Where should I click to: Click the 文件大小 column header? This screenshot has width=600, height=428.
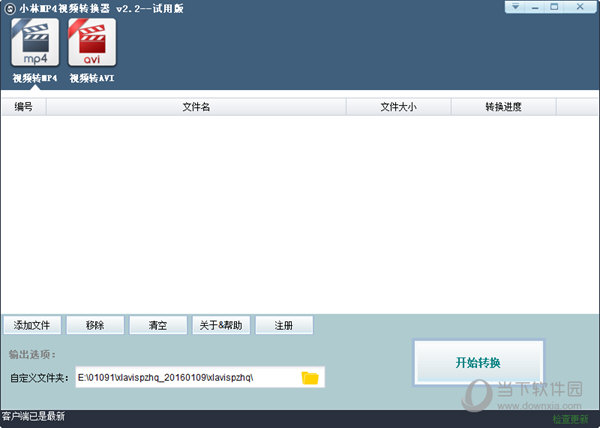[398, 107]
